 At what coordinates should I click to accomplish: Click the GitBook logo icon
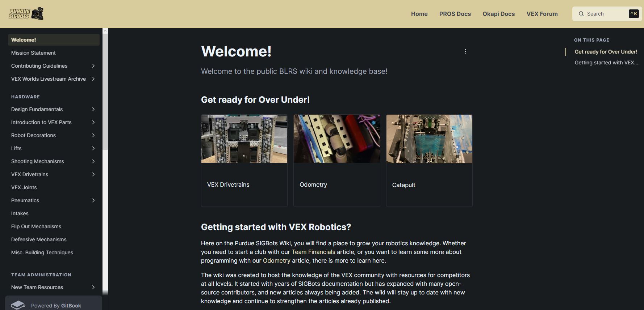click(x=18, y=305)
